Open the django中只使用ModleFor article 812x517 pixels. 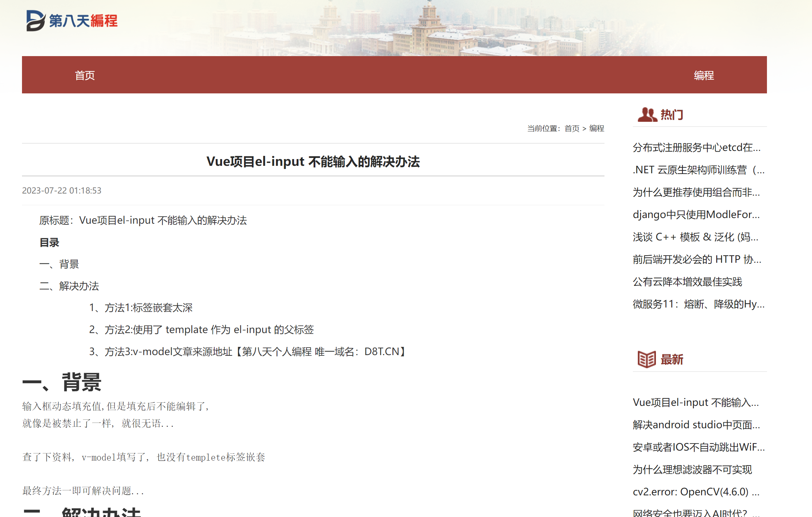[696, 215]
